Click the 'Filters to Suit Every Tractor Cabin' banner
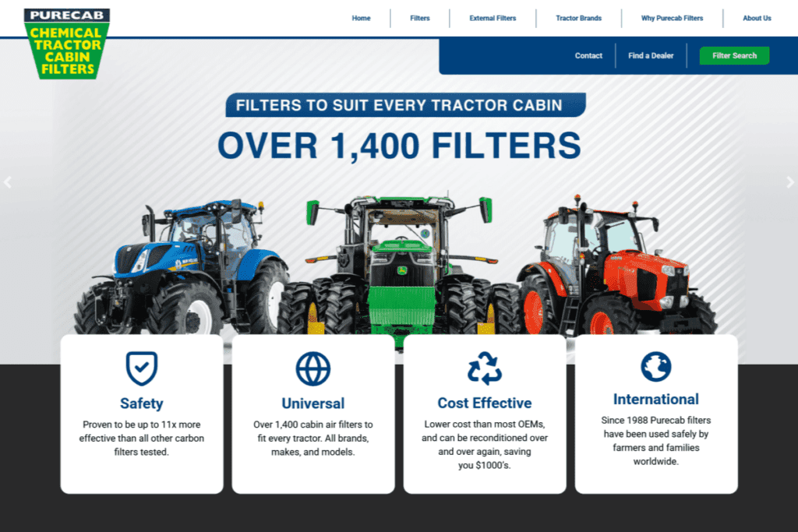 tap(405, 105)
